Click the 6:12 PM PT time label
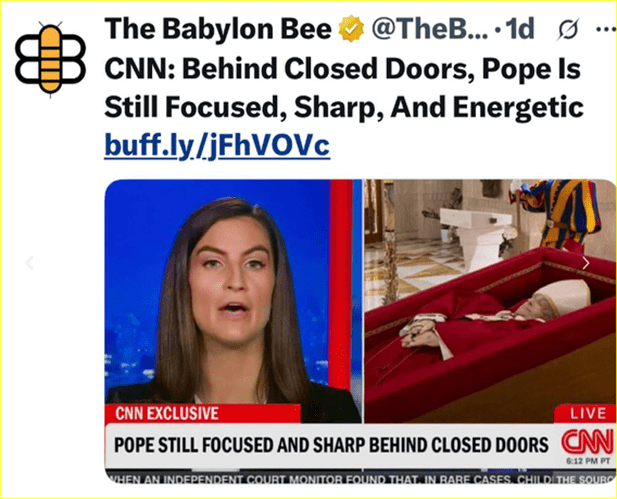The image size is (617, 499). tap(587, 461)
